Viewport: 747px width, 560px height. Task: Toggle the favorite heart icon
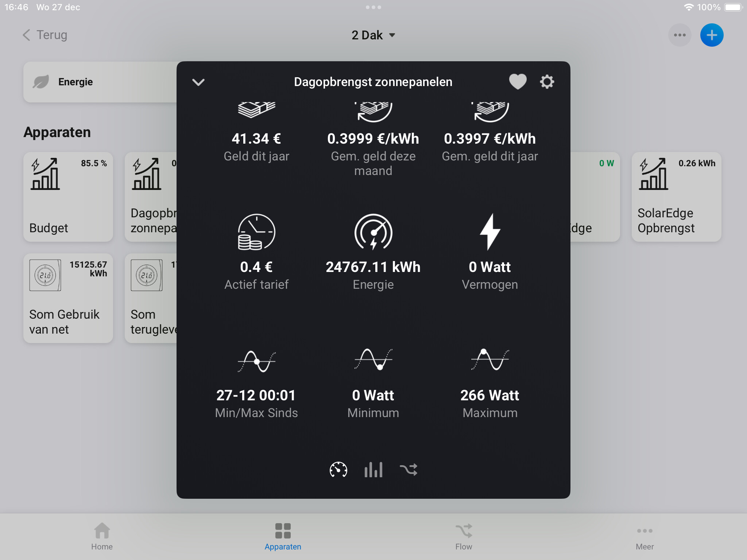point(518,82)
